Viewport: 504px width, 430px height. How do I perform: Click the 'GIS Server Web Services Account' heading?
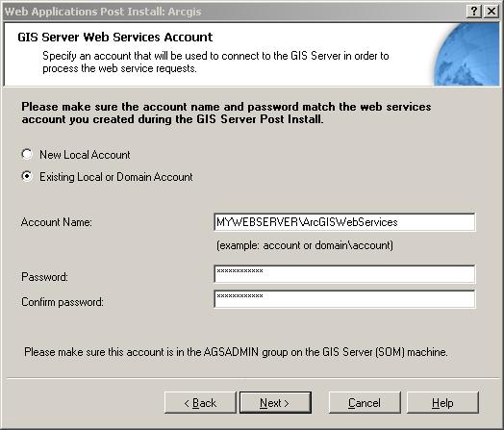[x=115, y=37]
